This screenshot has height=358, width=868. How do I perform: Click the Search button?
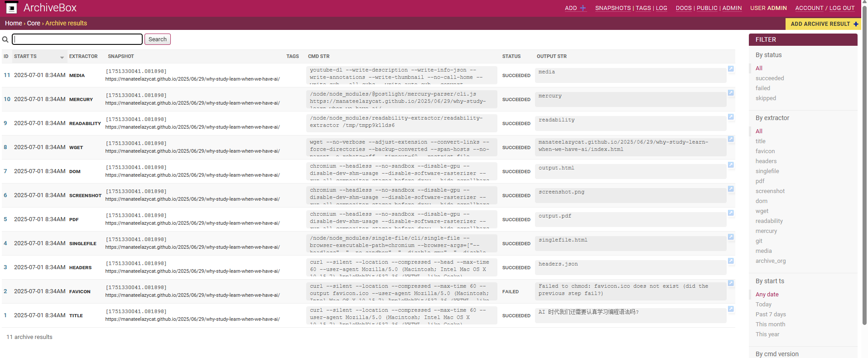pyautogui.click(x=157, y=39)
